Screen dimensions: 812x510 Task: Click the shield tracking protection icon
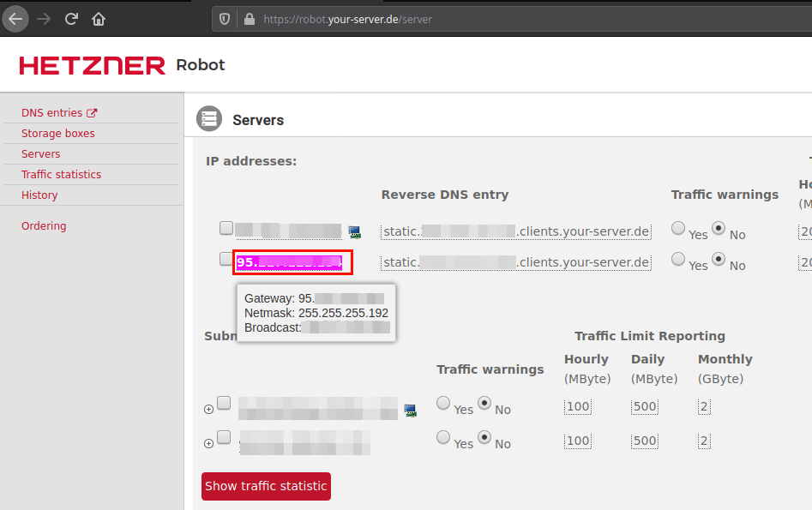(225, 19)
